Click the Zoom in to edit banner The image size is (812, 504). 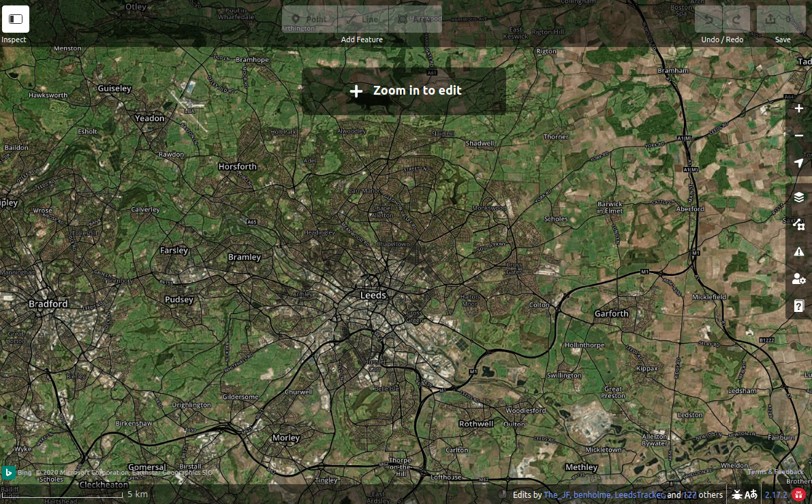pos(404,91)
